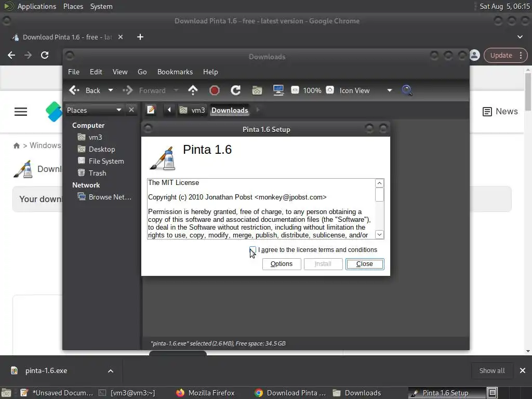Close the Download Pinta 1.6 Chrome tab
Screen dimensions: 532x399
click(121, 37)
